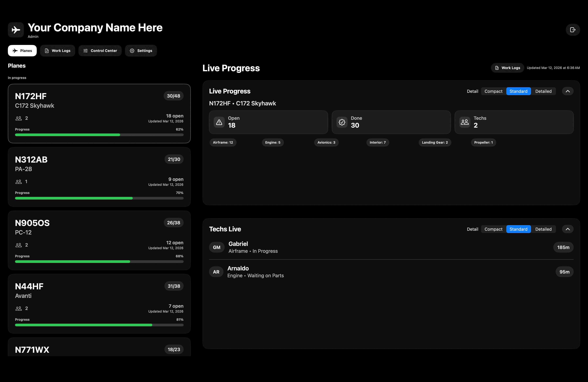Click the logout icon in the top right corner
588x382 pixels.
click(573, 30)
